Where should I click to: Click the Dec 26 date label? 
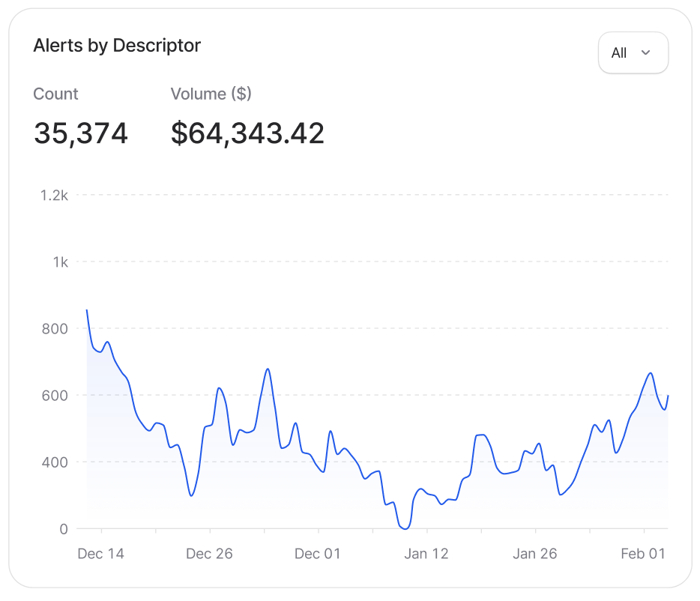point(209,554)
